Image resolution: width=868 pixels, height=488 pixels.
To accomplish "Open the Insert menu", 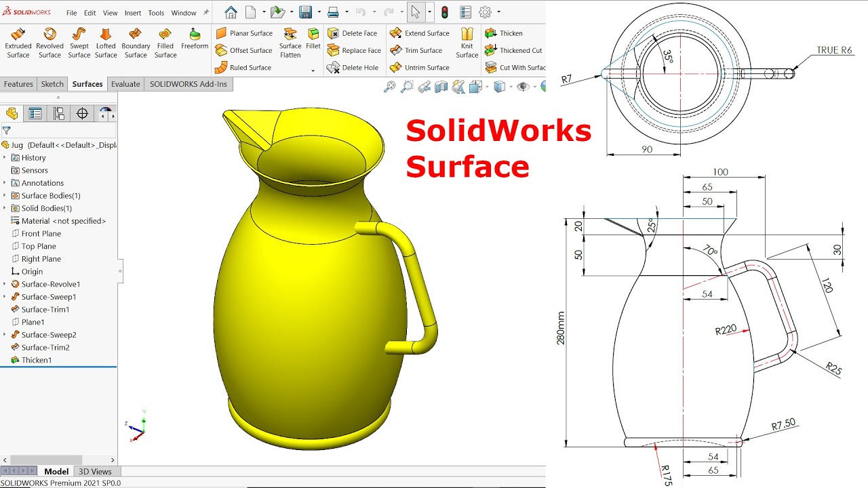I will point(133,13).
